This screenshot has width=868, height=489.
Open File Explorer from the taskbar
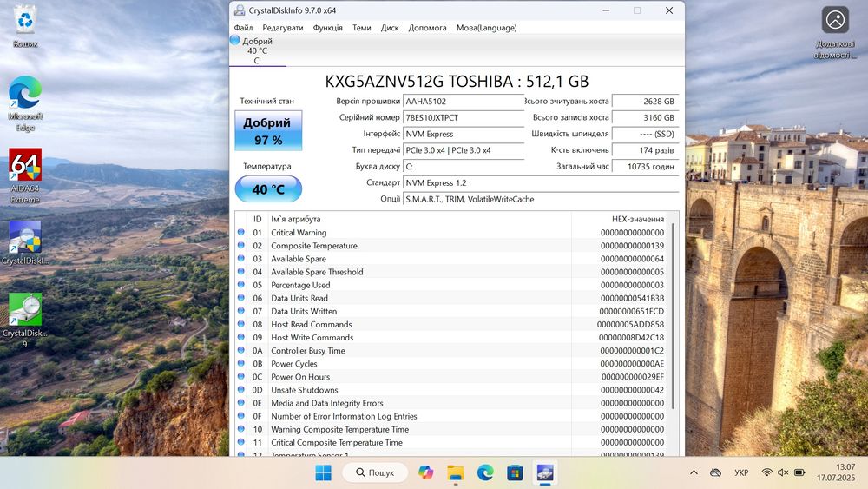456,473
